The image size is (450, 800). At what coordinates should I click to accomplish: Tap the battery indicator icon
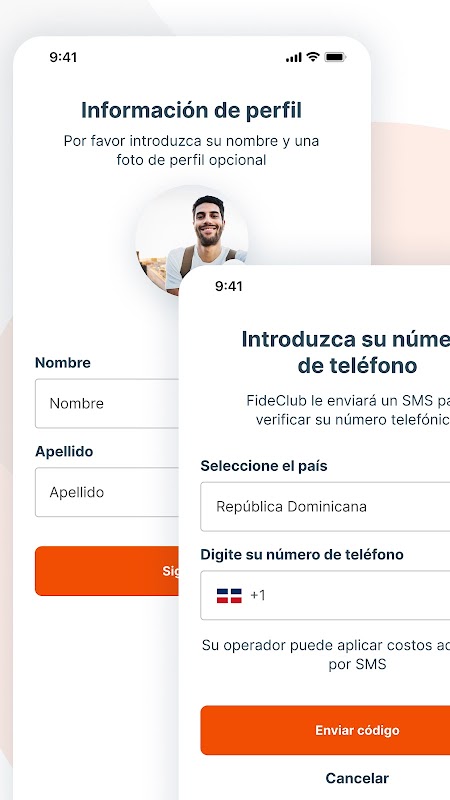(335, 57)
